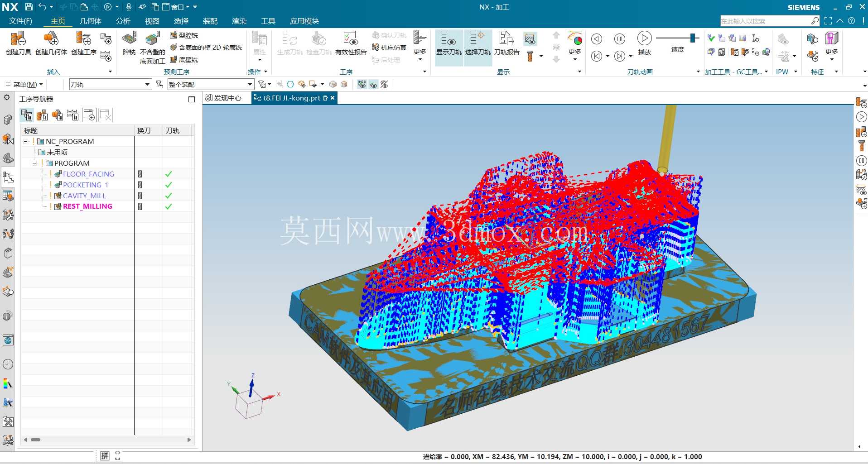
Task: Select the CAVITY_MILL operation
Action: tap(84, 196)
